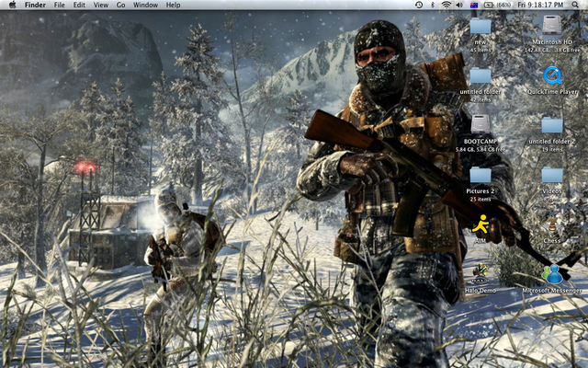This screenshot has height=368, width=588.
Task: Click the clock showing Fri 9:18:17 PM
Action: 540,5
